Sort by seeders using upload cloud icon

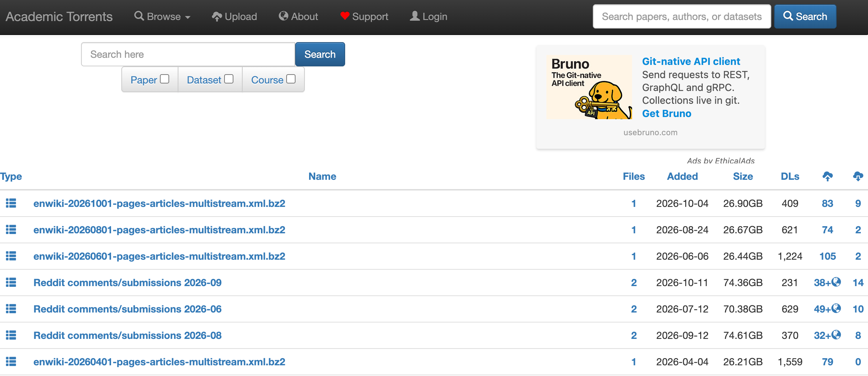pos(827,176)
